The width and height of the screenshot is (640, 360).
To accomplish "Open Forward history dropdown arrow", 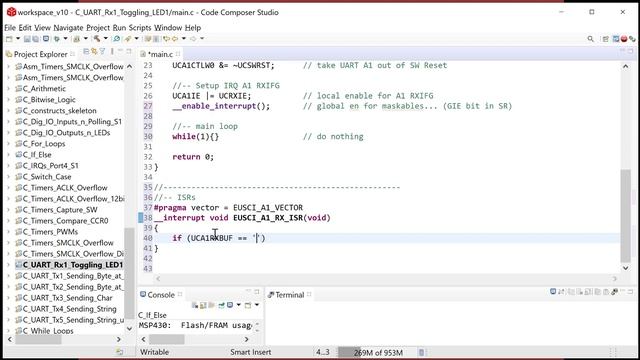I will tap(202, 39).
